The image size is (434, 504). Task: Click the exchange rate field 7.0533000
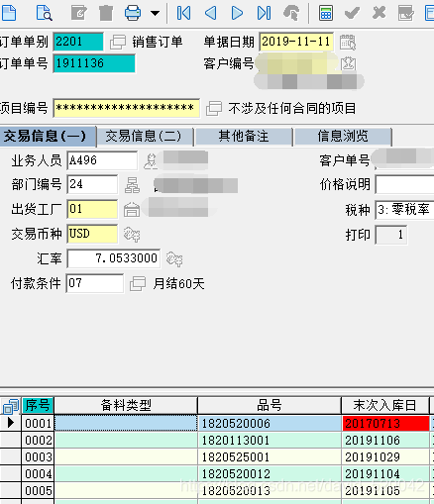[114, 258]
